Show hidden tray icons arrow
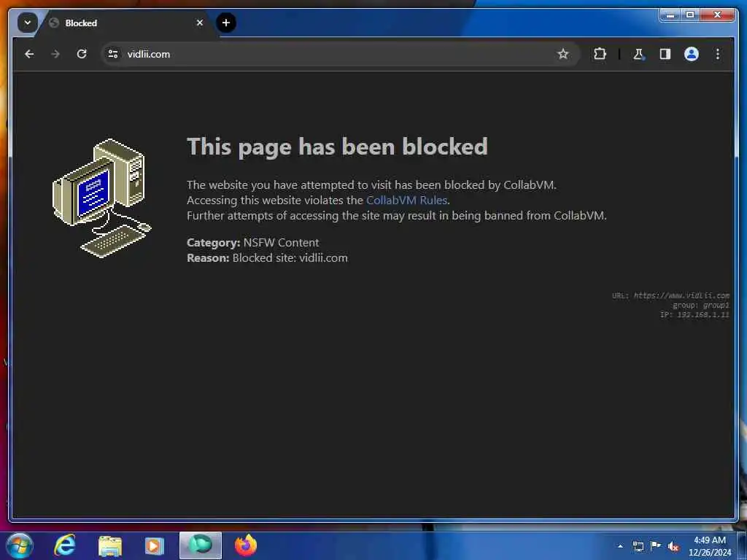 pyautogui.click(x=620, y=546)
